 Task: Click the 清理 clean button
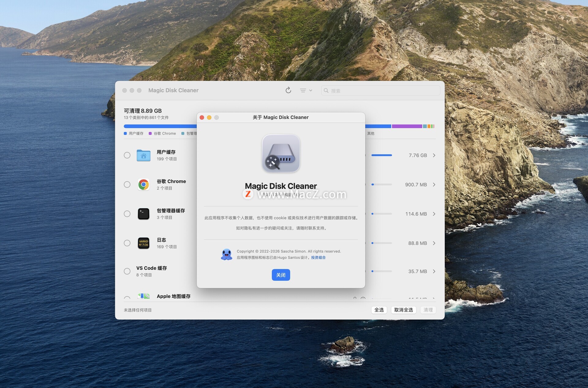point(428,310)
